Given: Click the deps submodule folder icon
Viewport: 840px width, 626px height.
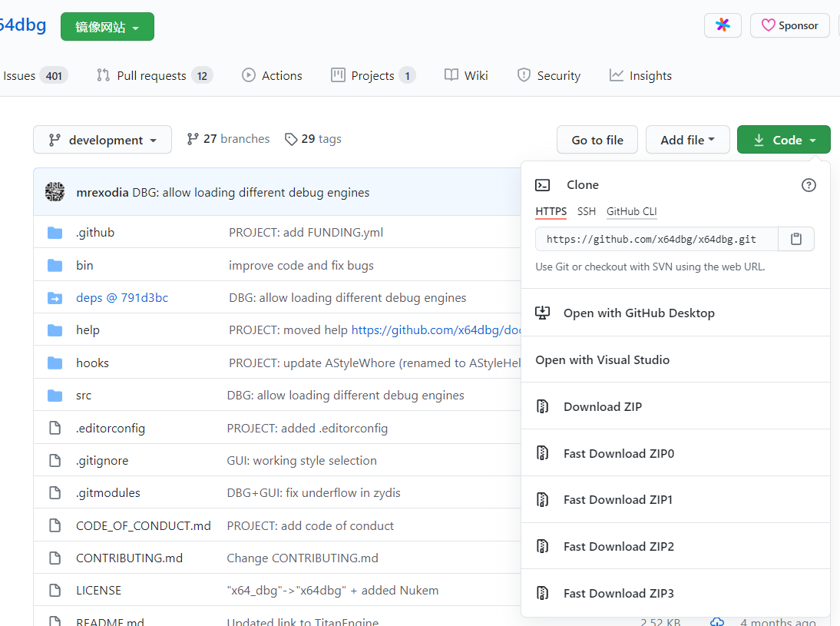Looking at the screenshot, I should pos(55,298).
